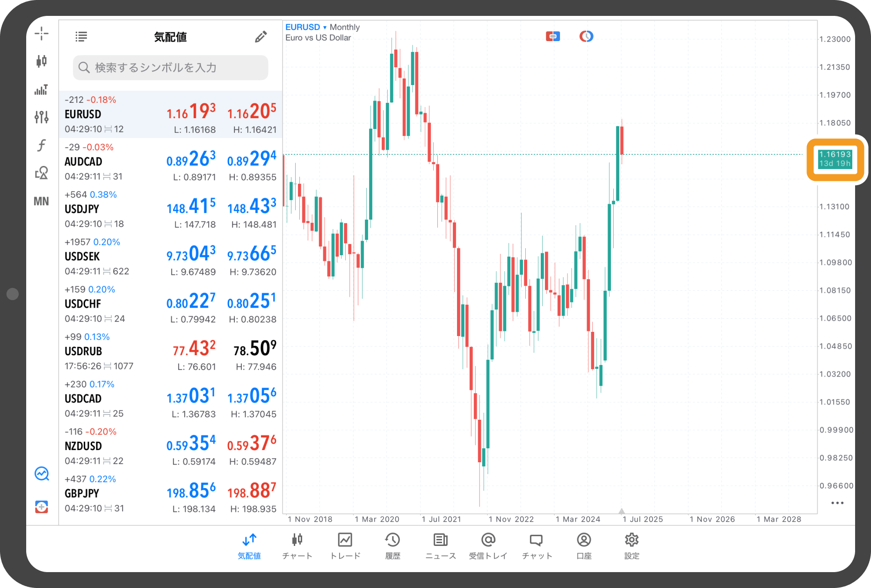Open the 設定 settings tab
This screenshot has width=871, height=588.
click(631, 545)
